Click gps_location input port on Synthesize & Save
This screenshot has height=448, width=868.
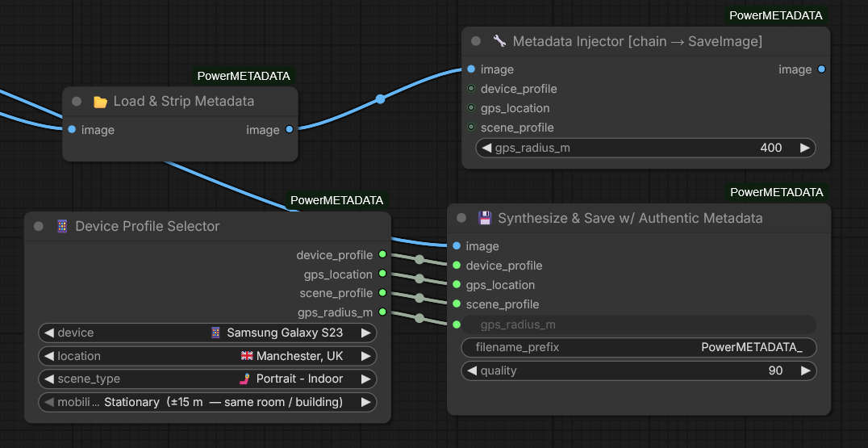click(457, 285)
